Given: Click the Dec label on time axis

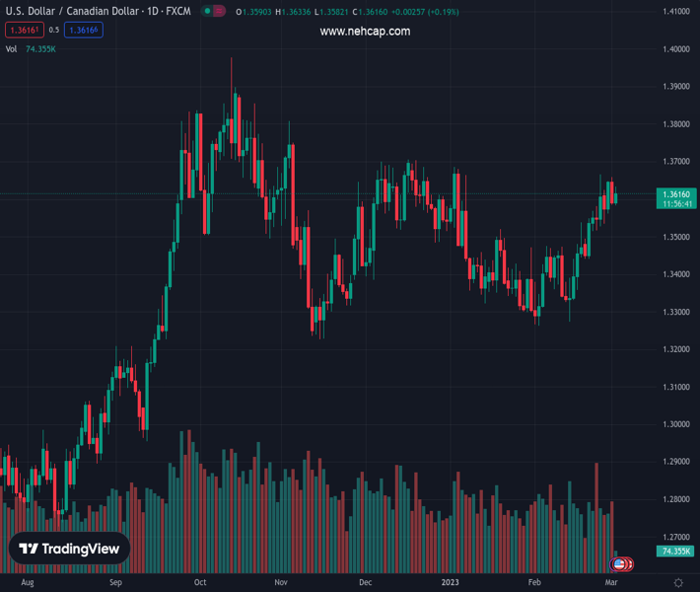Looking at the screenshot, I should (x=366, y=583).
